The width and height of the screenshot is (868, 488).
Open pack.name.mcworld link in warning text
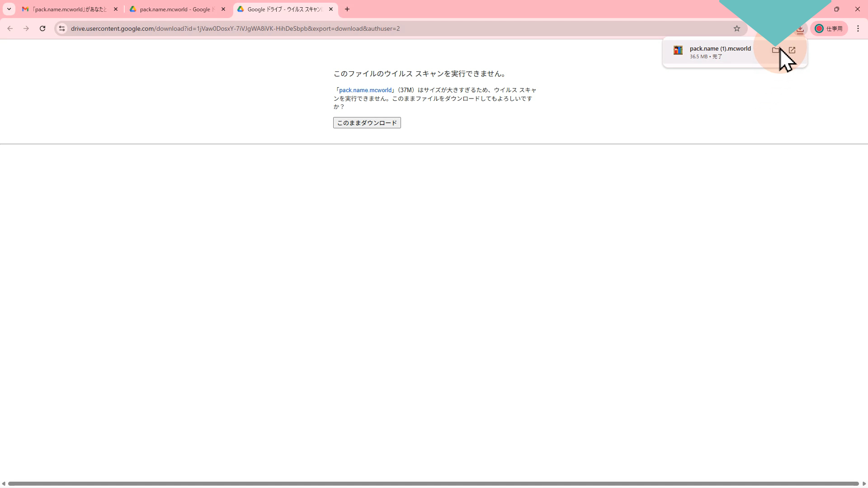[365, 90]
